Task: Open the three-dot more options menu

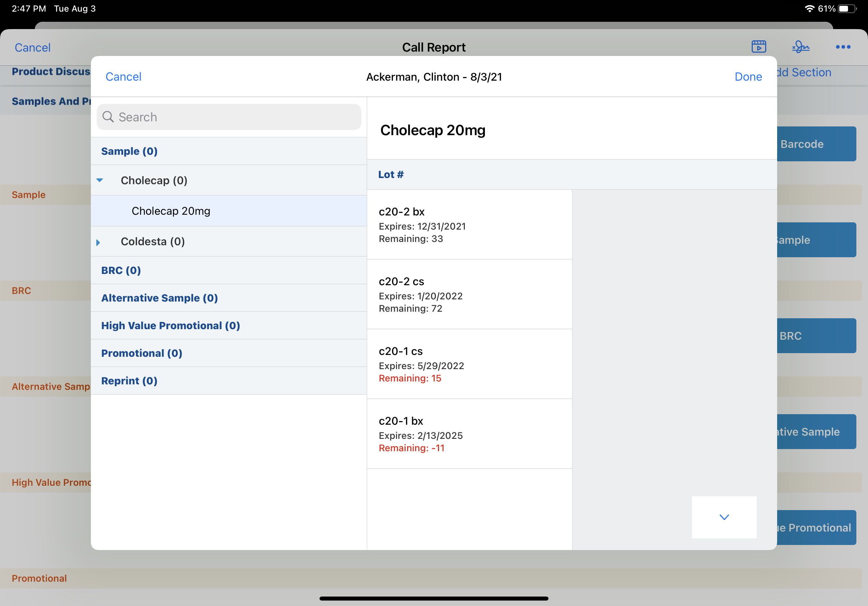Action: [x=843, y=47]
